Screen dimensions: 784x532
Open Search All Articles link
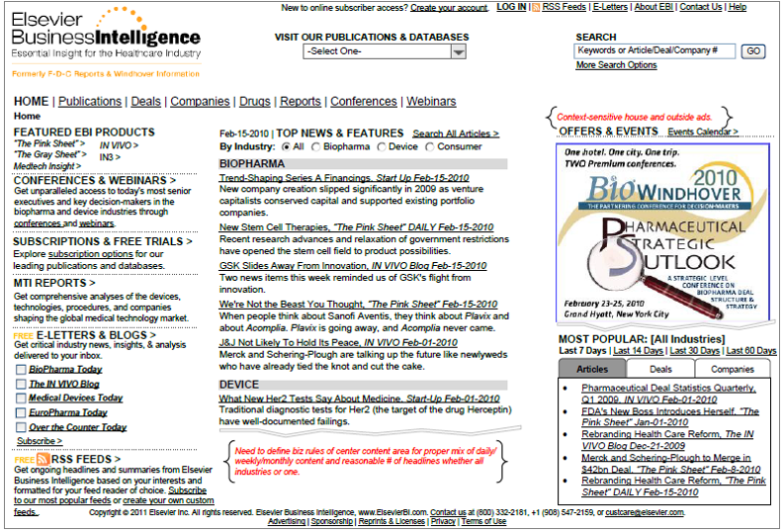456,134
